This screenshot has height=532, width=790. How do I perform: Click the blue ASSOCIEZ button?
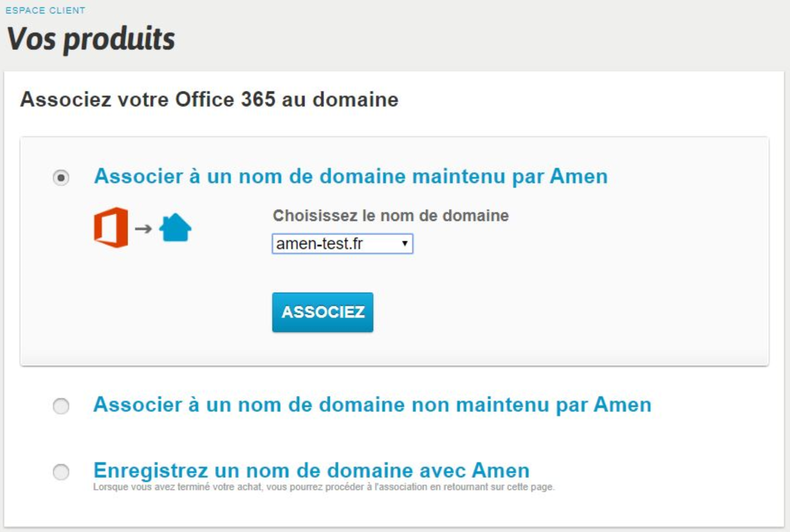point(322,312)
